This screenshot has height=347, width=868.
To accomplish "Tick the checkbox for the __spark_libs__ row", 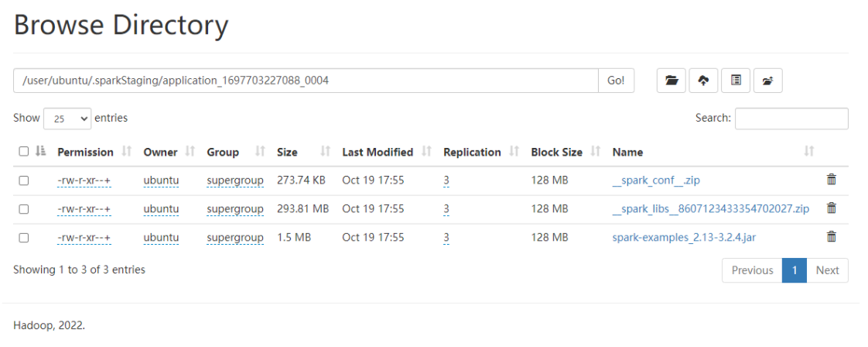I will tap(24, 209).
